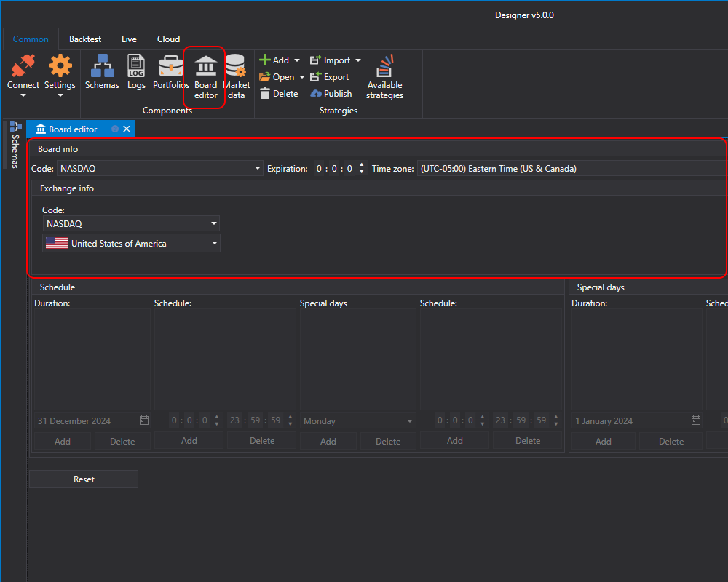Click Add under 1 January 2024 date

point(603,442)
